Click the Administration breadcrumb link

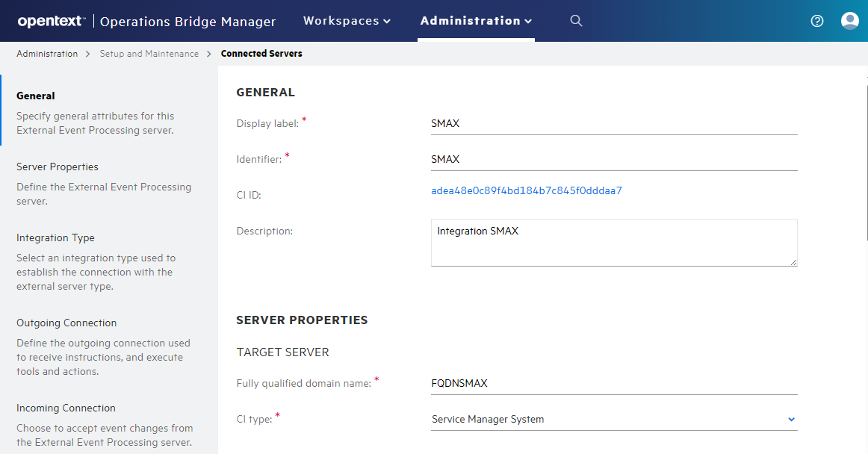pos(47,54)
